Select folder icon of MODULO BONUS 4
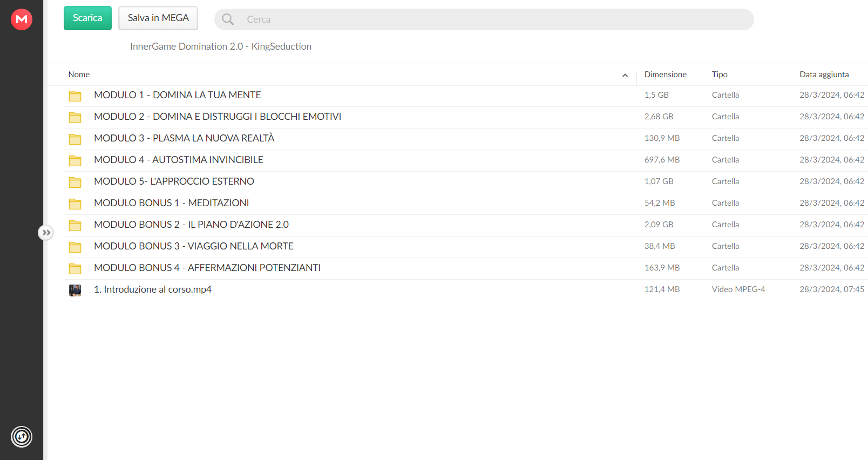868x460 pixels. click(75, 269)
